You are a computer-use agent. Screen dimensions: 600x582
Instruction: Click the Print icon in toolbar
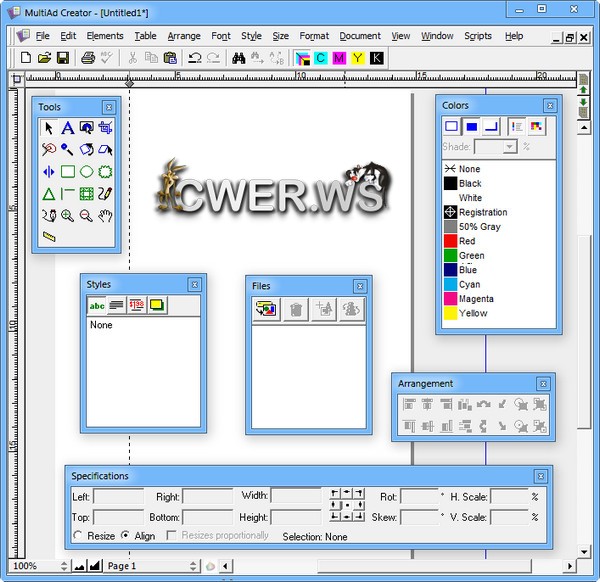click(88, 58)
